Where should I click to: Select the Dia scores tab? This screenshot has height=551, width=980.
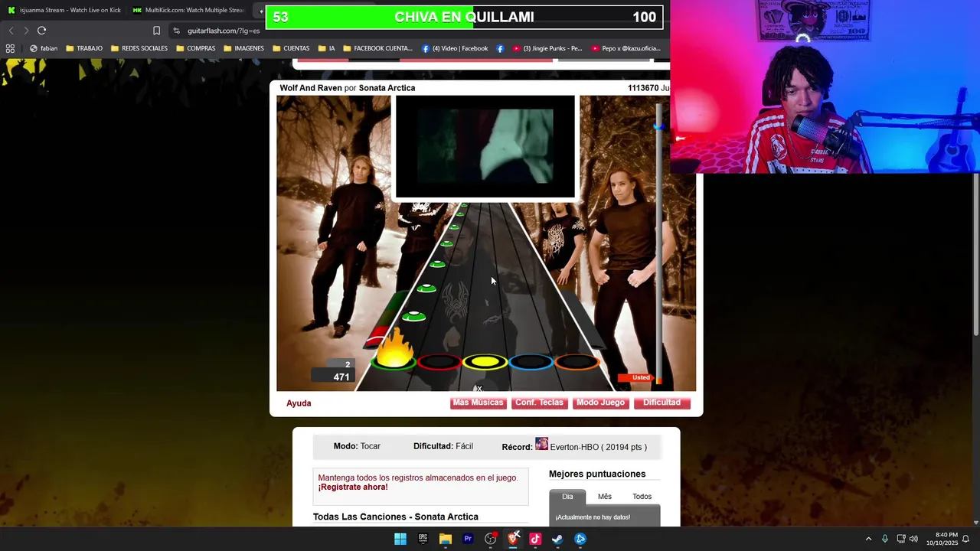click(567, 497)
